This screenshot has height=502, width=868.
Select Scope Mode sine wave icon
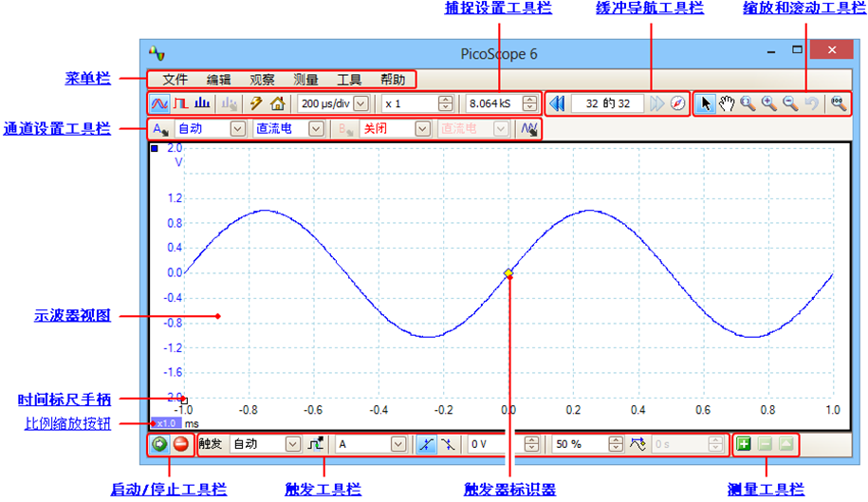(x=159, y=103)
